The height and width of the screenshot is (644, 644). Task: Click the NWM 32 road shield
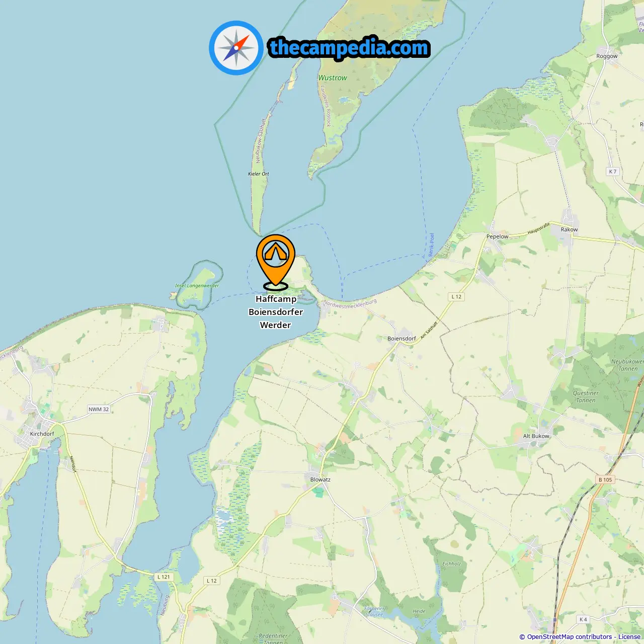click(99, 409)
